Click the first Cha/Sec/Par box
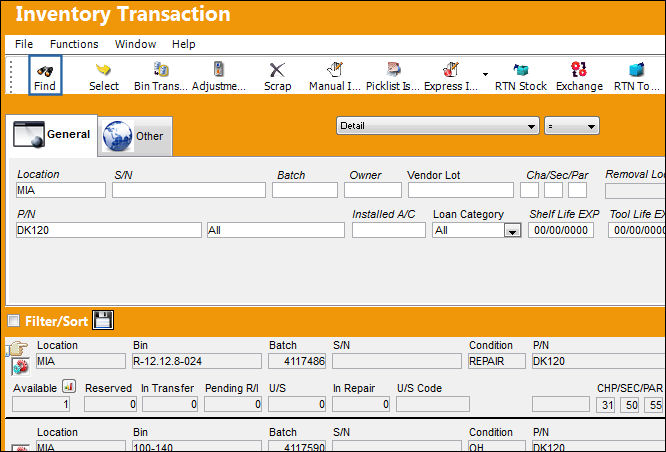Image resolution: width=666 pixels, height=452 pixels. [x=529, y=190]
